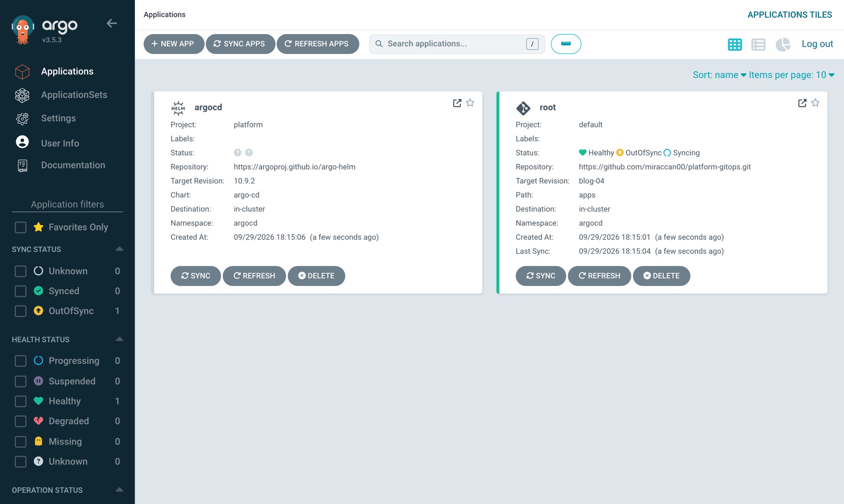Check the Degraded filter checkbox
844x504 pixels.
[21, 421]
